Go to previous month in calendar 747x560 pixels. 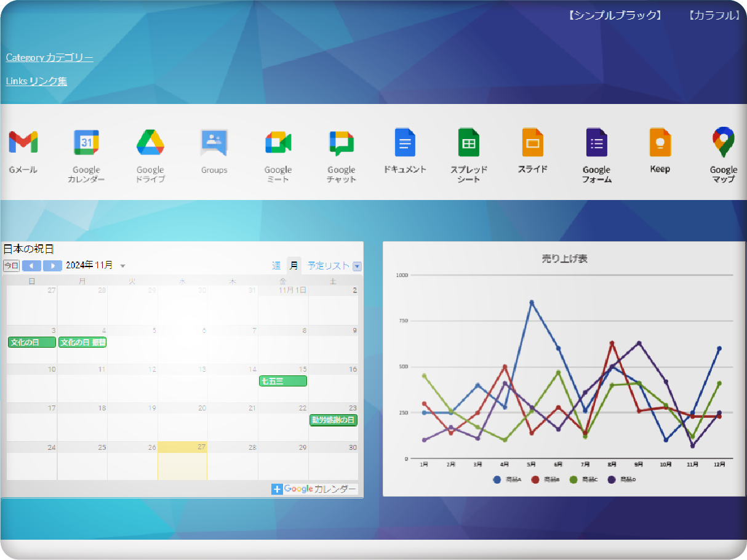[x=31, y=266]
